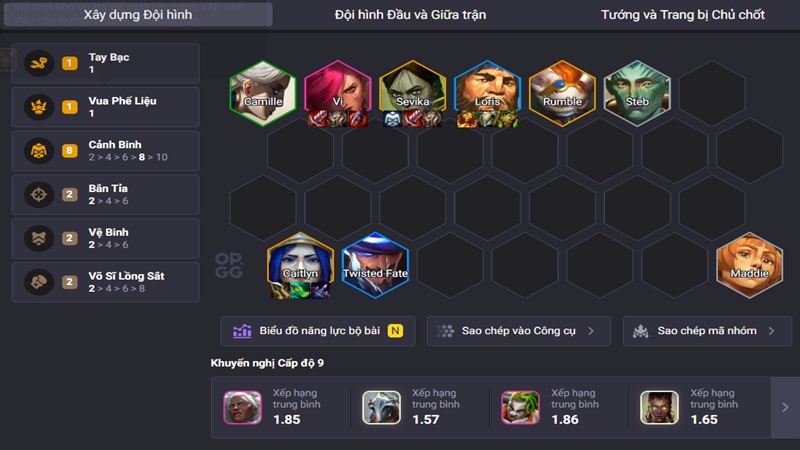Open Biểu đồ năng lực bộ bài

click(x=317, y=331)
